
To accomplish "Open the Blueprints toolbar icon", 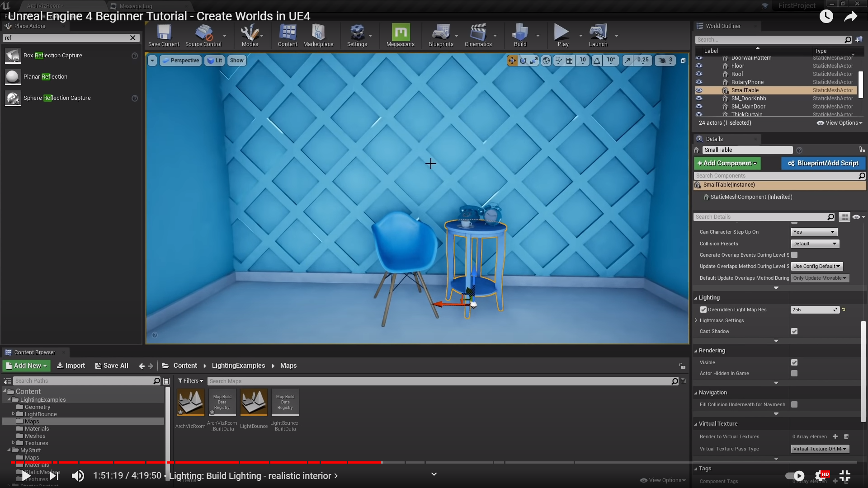I will point(441,33).
